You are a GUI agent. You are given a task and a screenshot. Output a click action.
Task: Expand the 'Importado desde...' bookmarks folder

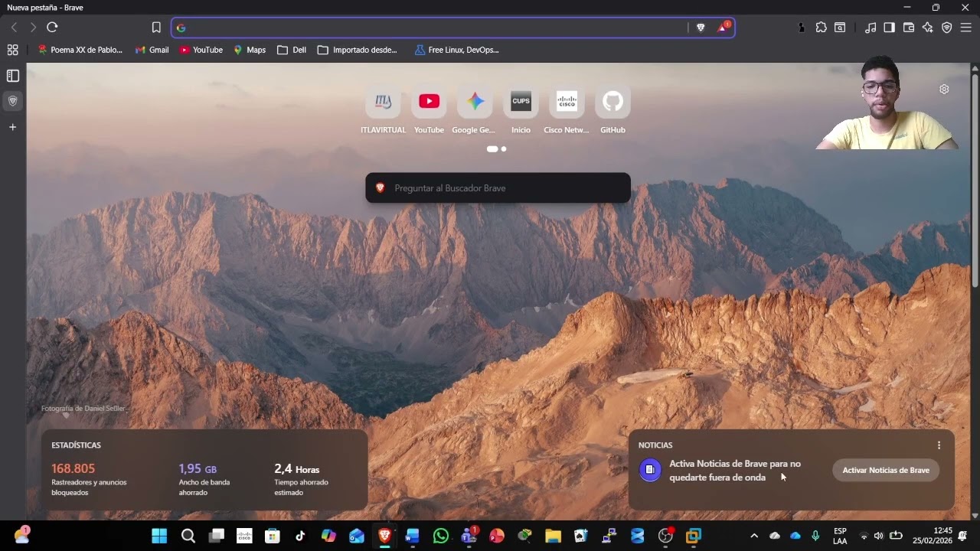[x=358, y=50]
